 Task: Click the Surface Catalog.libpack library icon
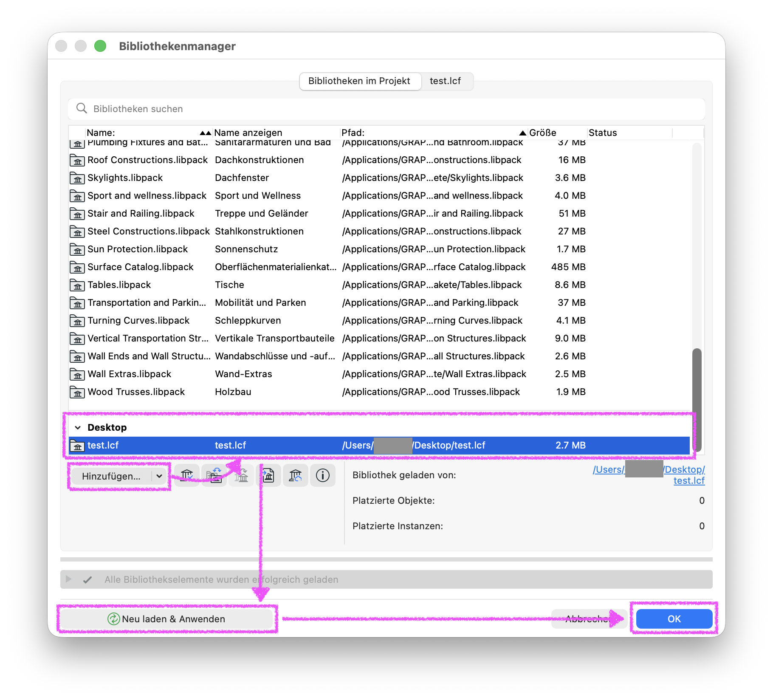[77, 267]
